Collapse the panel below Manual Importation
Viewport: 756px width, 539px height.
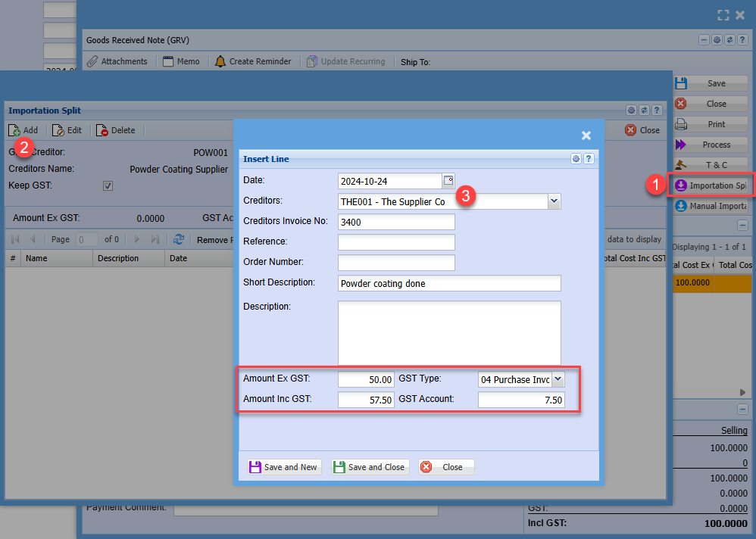point(742,225)
